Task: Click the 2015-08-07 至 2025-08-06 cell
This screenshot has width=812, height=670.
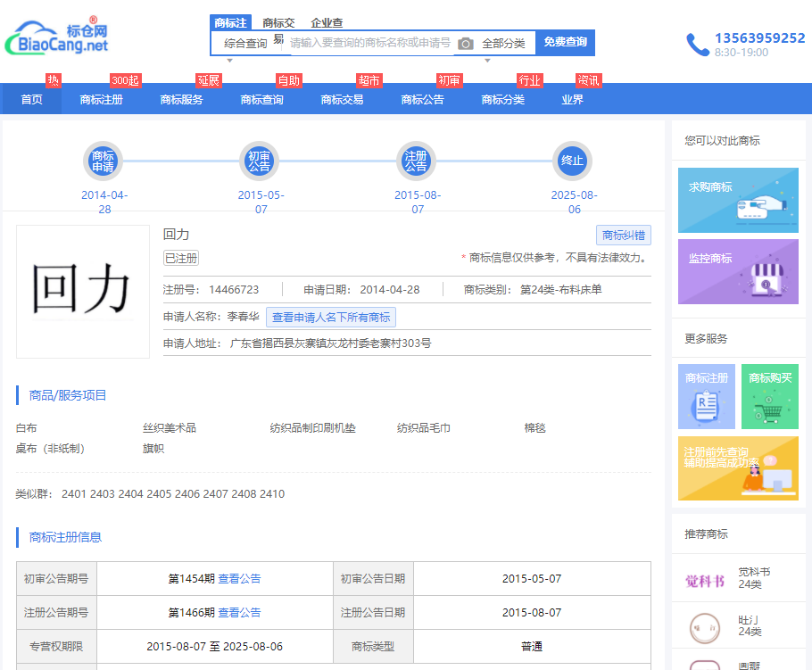Action: pos(214,647)
